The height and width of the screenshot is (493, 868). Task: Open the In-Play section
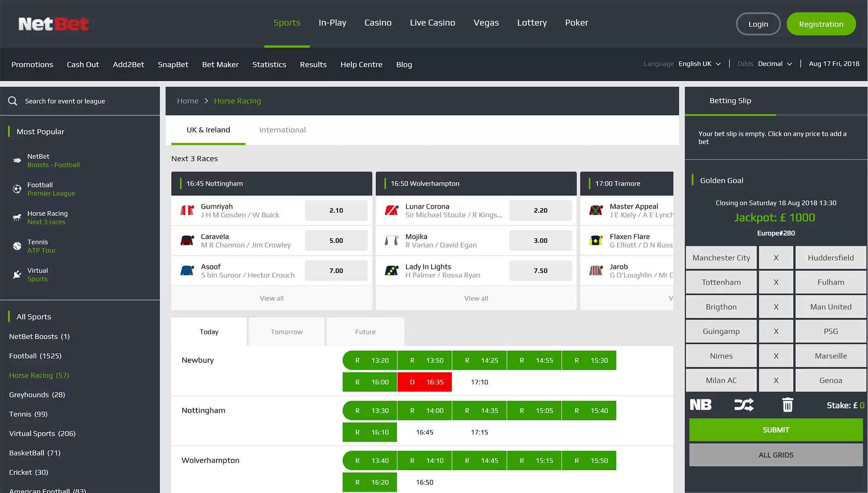pos(332,23)
